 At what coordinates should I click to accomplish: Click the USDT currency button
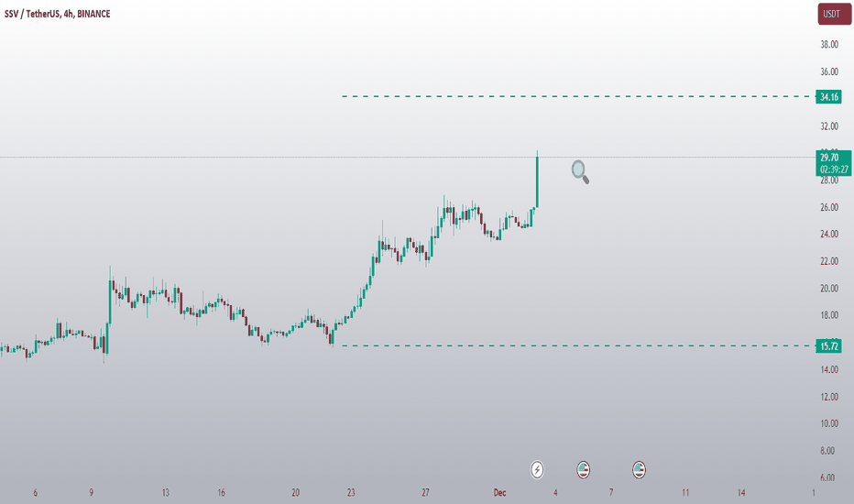pos(834,14)
